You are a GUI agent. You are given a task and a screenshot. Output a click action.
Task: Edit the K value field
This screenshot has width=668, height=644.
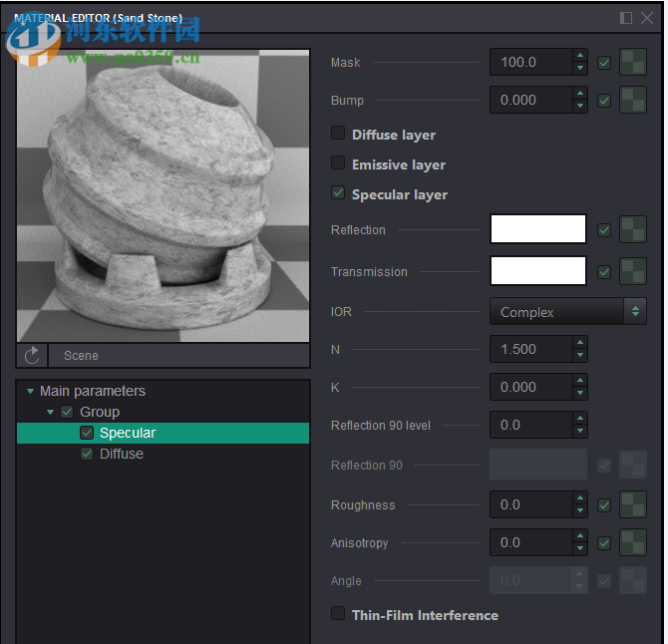[x=530, y=387]
